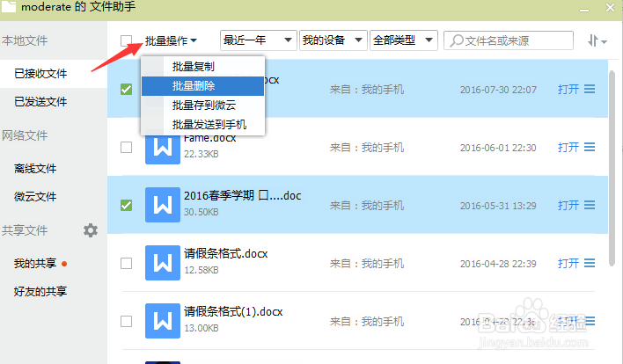
Task: Click the 共享文件 section heading
Action: tap(25, 230)
